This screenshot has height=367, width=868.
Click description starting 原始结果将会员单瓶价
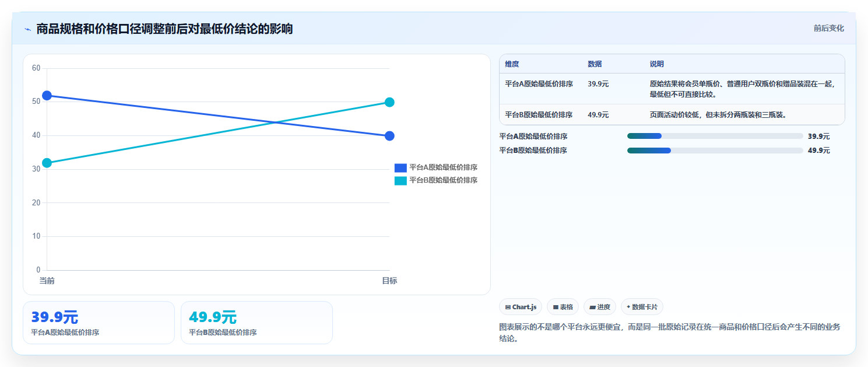(743, 89)
